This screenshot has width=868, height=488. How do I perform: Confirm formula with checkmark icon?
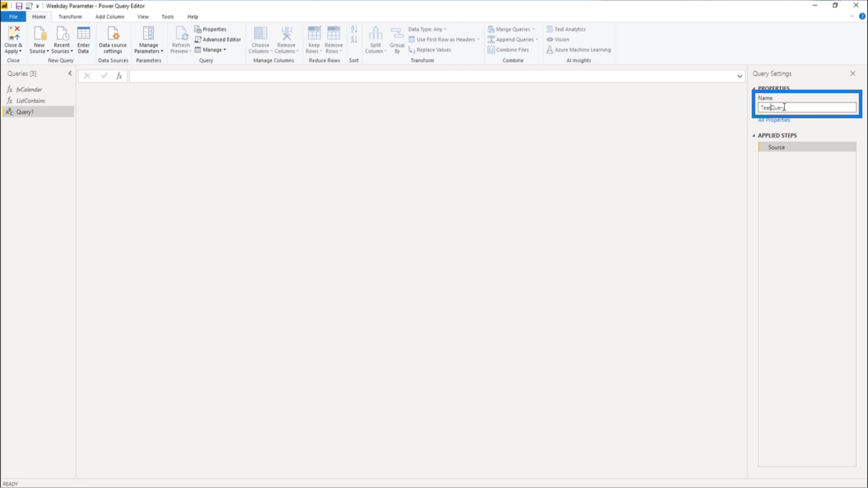(x=104, y=76)
